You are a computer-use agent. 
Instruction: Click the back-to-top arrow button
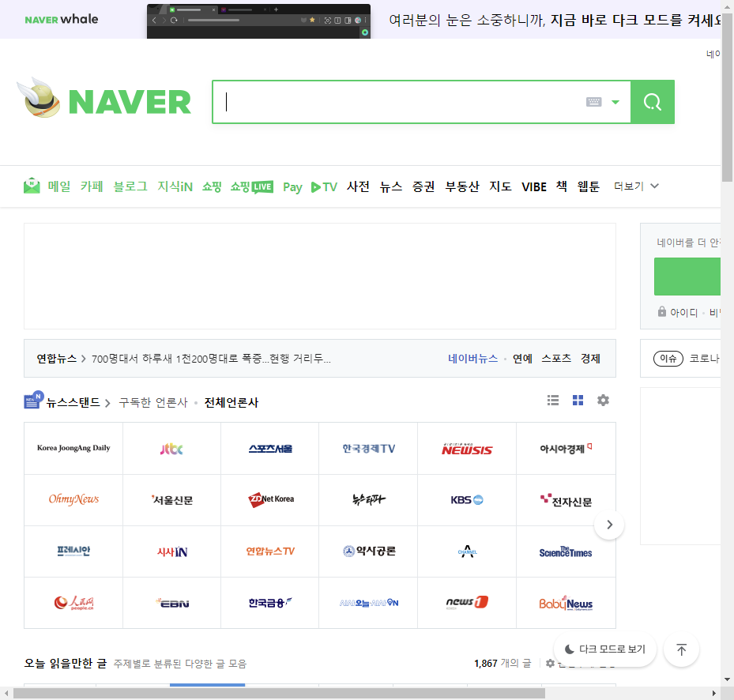click(x=682, y=649)
